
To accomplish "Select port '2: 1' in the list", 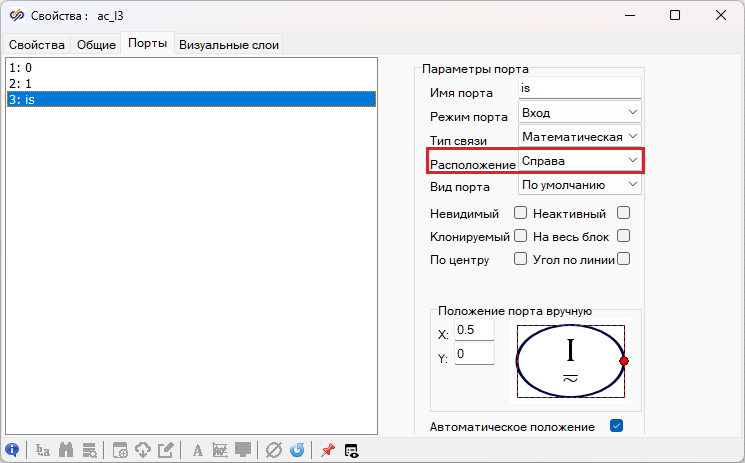I will (190, 83).
